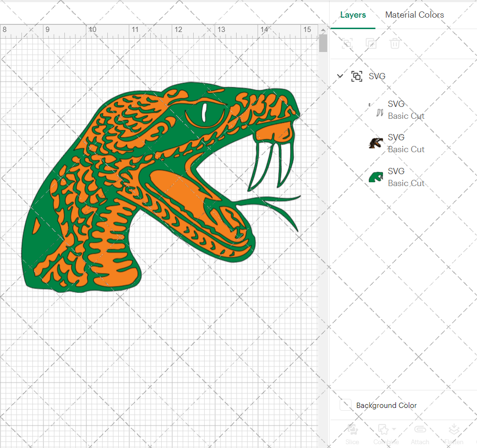
Task: Switch to the Layers tab
Action: (353, 15)
